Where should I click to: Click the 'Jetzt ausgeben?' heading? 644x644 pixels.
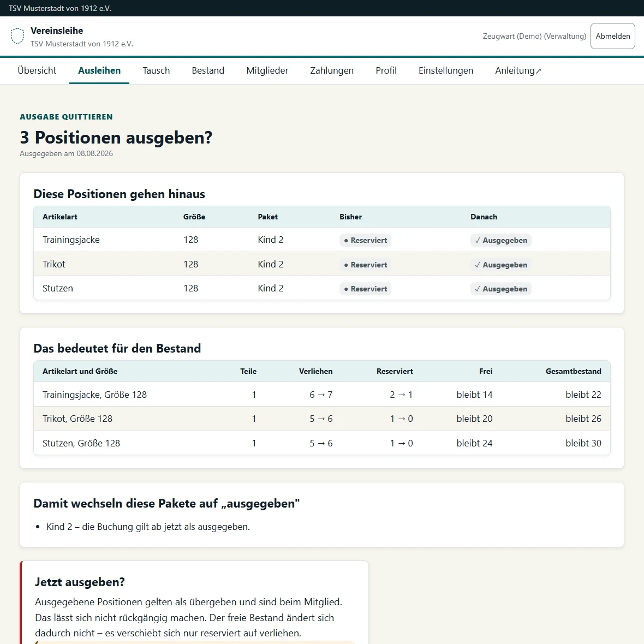point(80,582)
